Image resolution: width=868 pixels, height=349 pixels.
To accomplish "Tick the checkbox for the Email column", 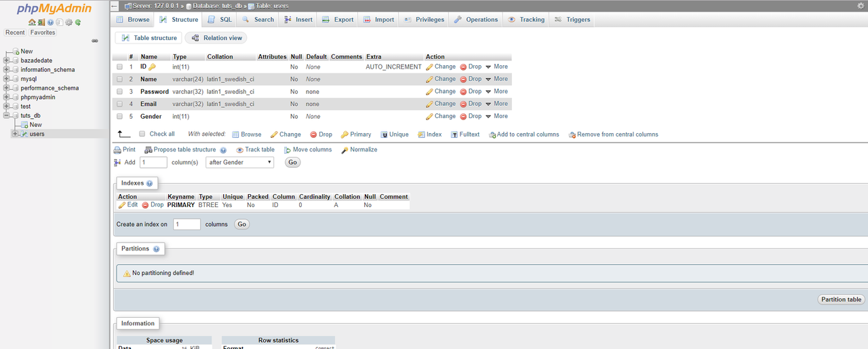I will (x=120, y=104).
